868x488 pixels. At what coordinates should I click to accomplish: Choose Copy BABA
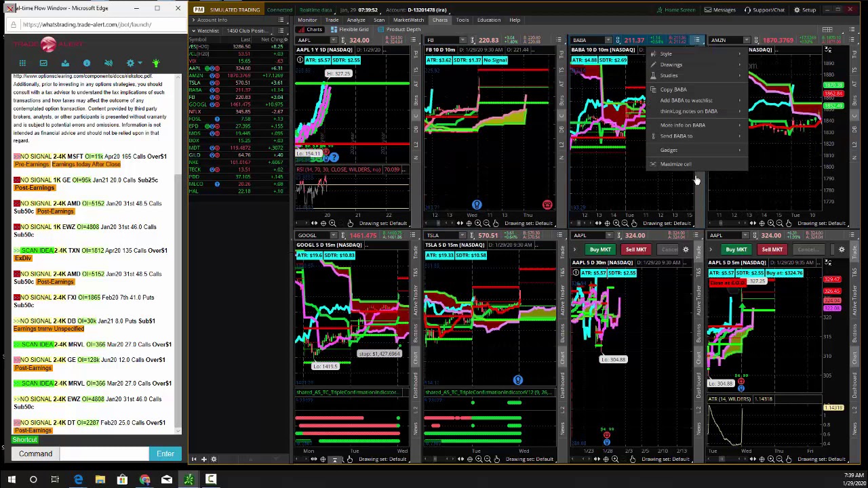(x=696, y=89)
